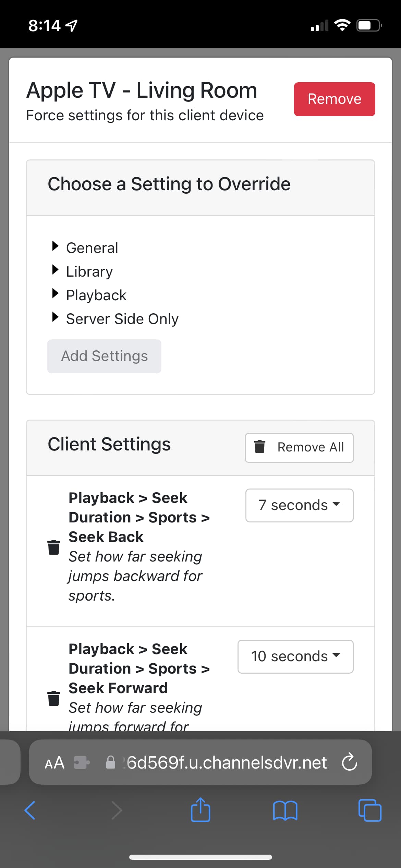Open the 10 seconds Seek Forward dropdown
This screenshot has height=868, width=401.
(x=295, y=656)
